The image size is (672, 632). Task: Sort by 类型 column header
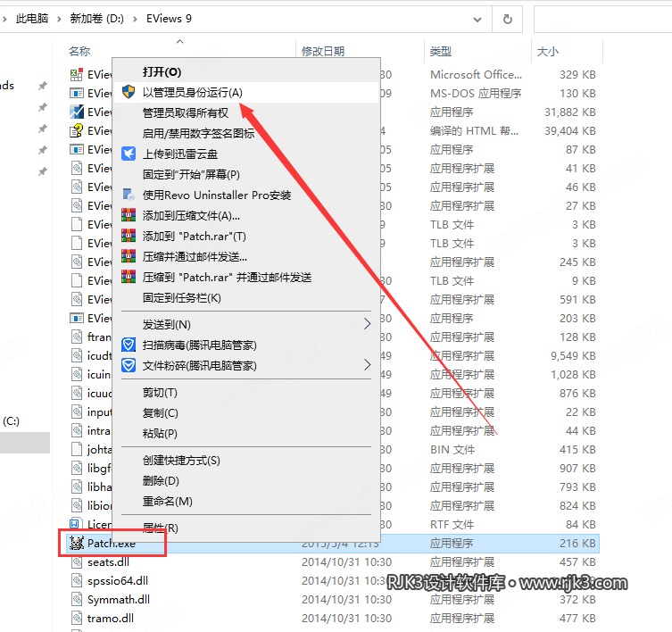pyautogui.click(x=441, y=51)
